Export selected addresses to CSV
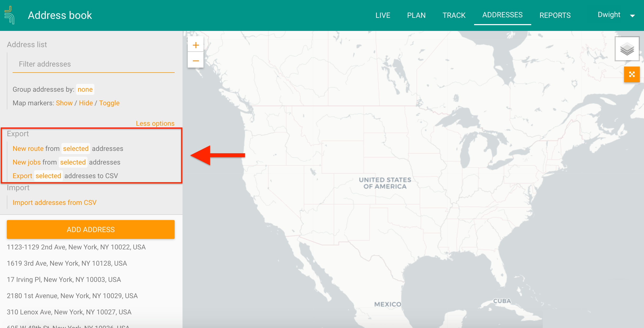Image resolution: width=644 pixels, height=328 pixels. 22,176
